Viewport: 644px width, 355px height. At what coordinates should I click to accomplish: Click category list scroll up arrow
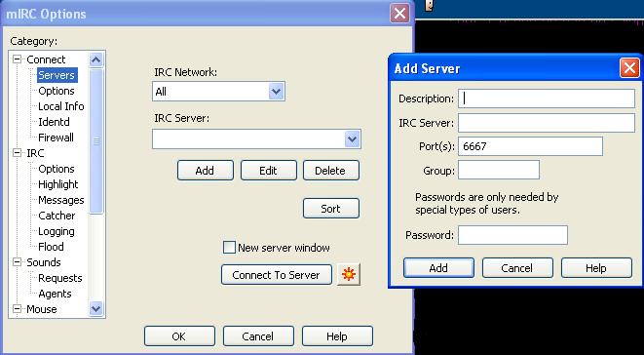click(95, 60)
